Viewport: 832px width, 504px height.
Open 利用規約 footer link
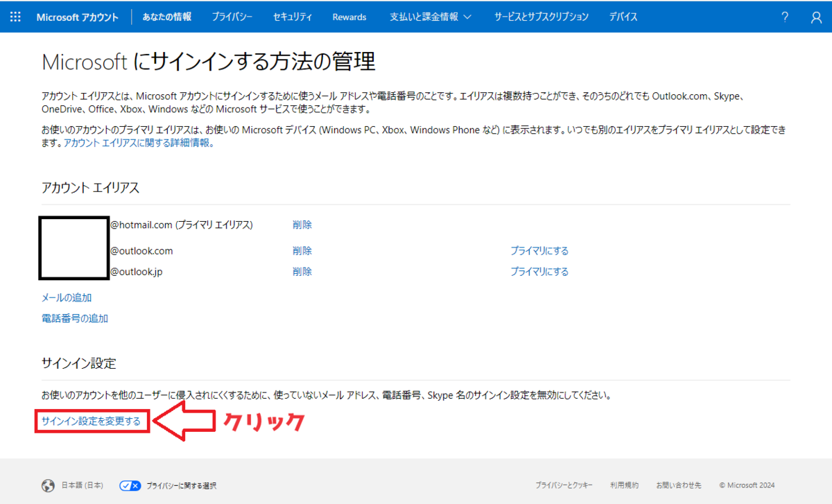(625, 485)
